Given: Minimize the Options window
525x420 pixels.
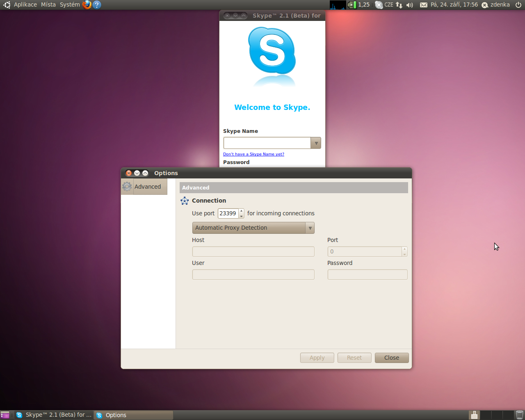Looking at the screenshot, I should click(137, 173).
